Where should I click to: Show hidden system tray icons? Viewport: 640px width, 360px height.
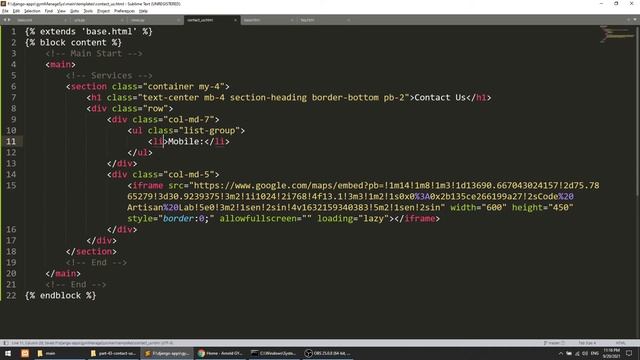point(561,353)
